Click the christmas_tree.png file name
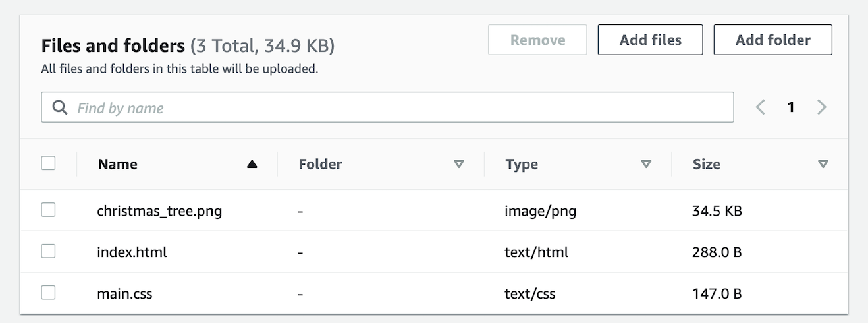 pos(159,211)
